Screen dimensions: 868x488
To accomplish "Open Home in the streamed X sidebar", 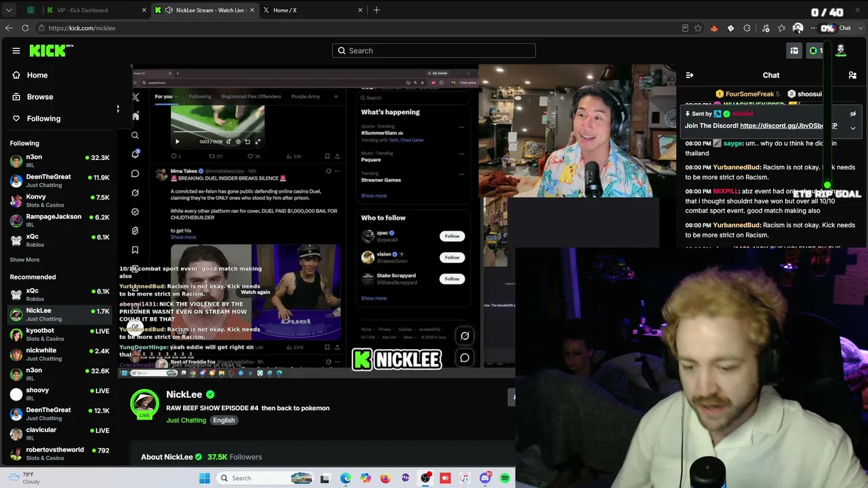I will tap(135, 117).
